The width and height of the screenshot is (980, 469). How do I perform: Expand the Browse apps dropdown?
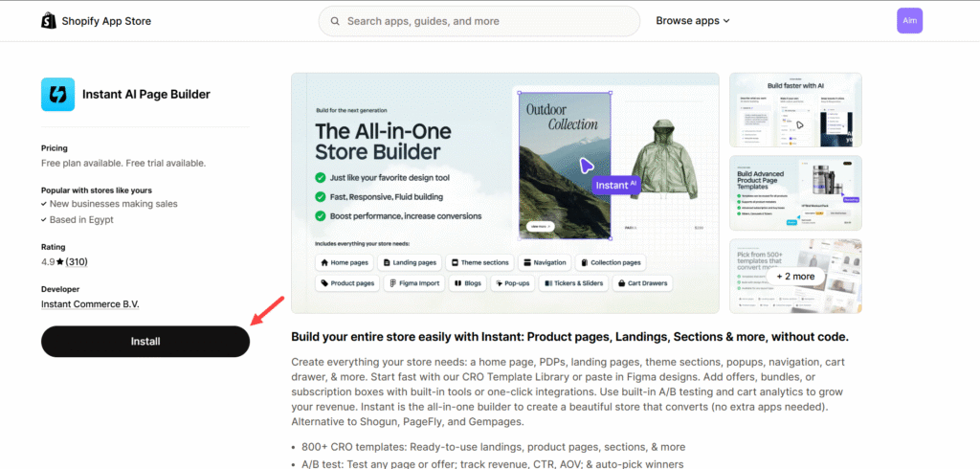pyautogui.click(x=693, y=21)
